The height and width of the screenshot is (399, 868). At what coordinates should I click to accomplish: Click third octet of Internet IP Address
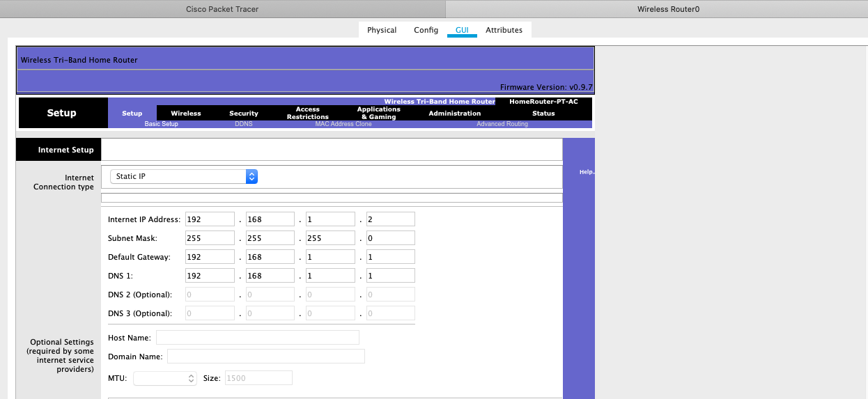(x=331, y=219)
